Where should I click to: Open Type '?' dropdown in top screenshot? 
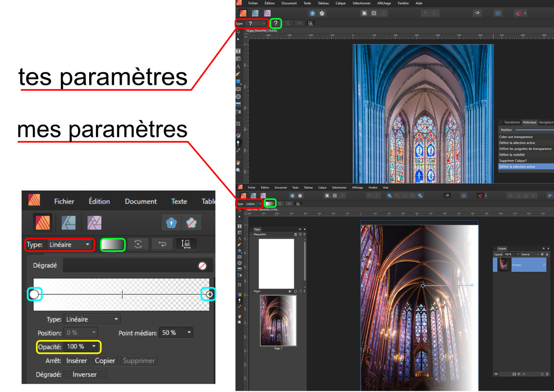click(x=256, y=24)
